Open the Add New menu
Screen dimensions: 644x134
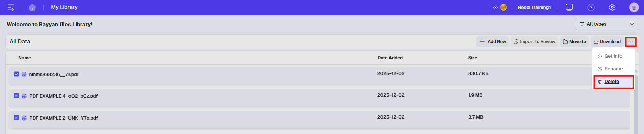[493, 42]
